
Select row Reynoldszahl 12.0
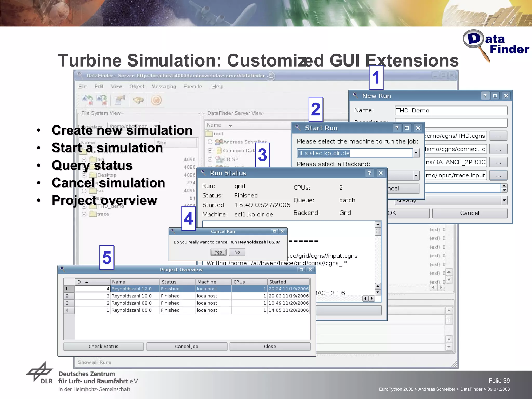[x=187, y=289]
